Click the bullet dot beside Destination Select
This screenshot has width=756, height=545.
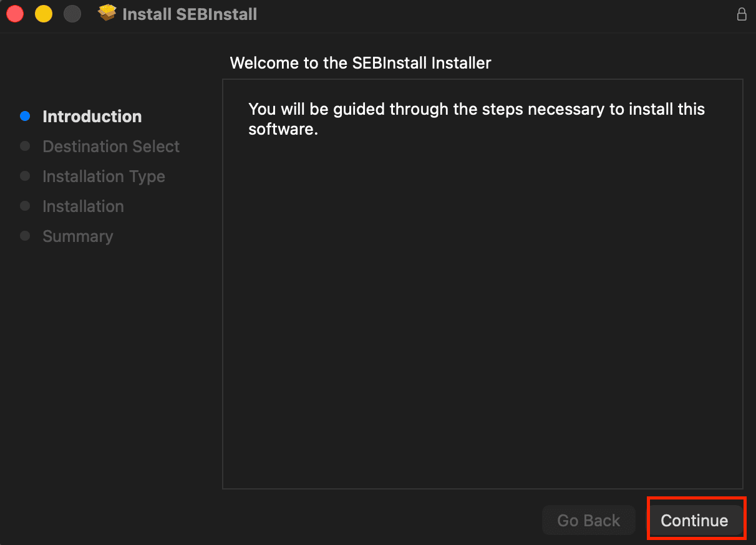pyautogui.click(x=25, y=146)
